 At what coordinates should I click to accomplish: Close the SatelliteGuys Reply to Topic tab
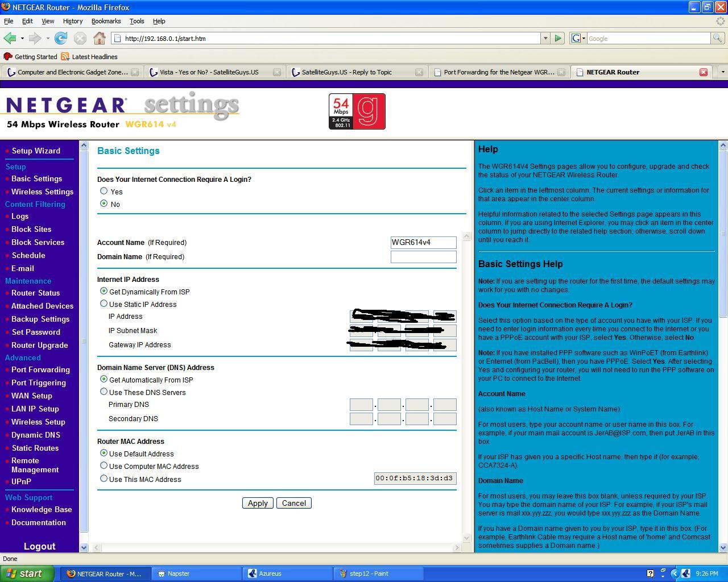click(x=419, y=72)
